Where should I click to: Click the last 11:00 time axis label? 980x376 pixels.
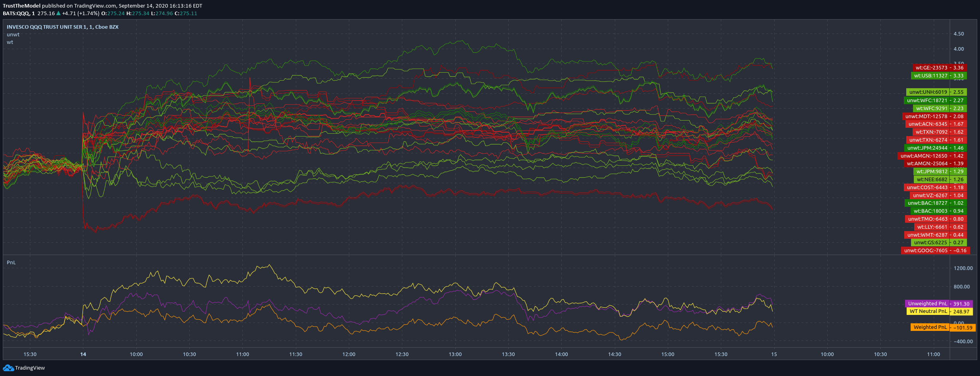pyautogui.click(x=933, y=354)
